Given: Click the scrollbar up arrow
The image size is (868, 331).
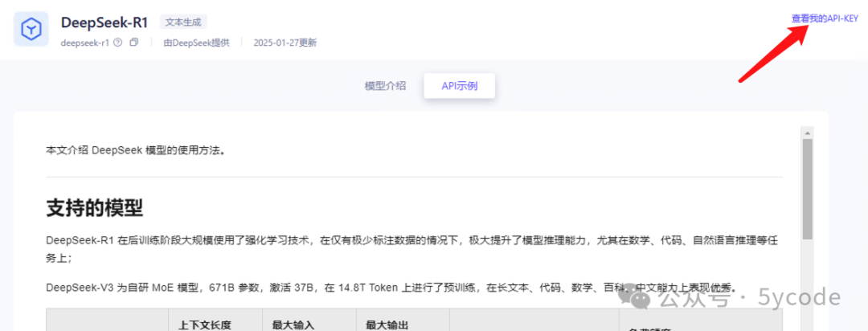Looking at the screenshot, I should tap(807, 133).
